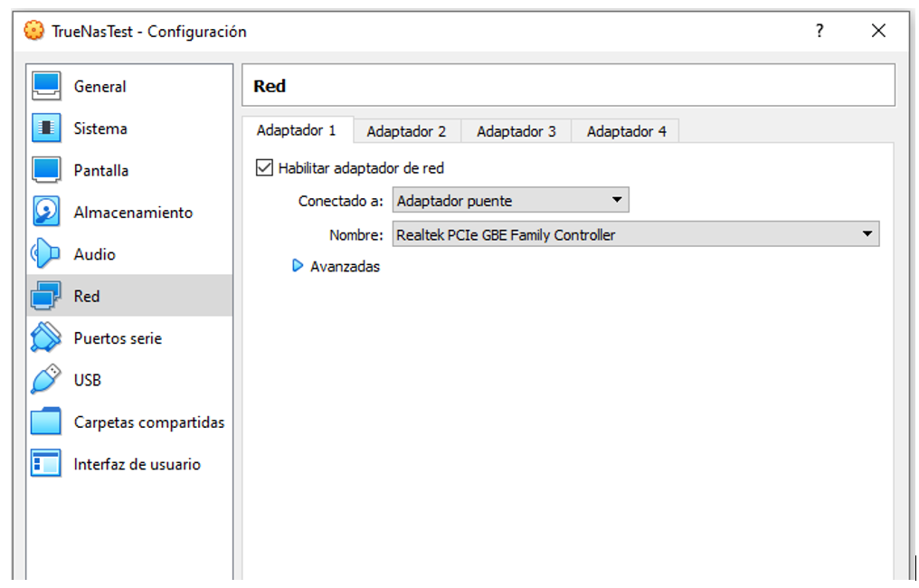
Task: Select Almacenamiento label in sidebar
Action: pos(133,213)
